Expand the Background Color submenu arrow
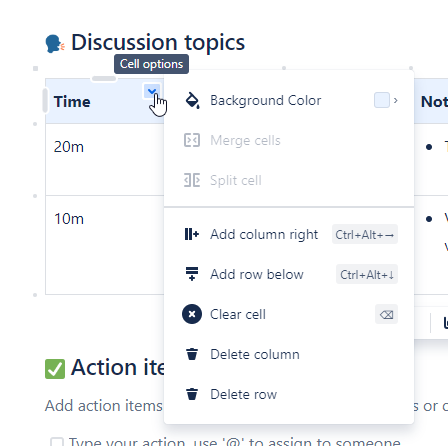This screenshot has height=446, width=448. 396,100
